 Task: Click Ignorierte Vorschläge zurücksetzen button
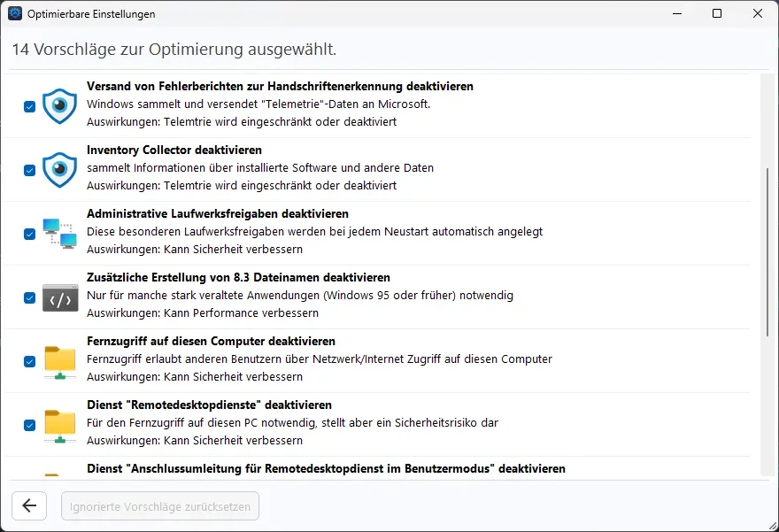pyautogui.click(x=160, y=506)
